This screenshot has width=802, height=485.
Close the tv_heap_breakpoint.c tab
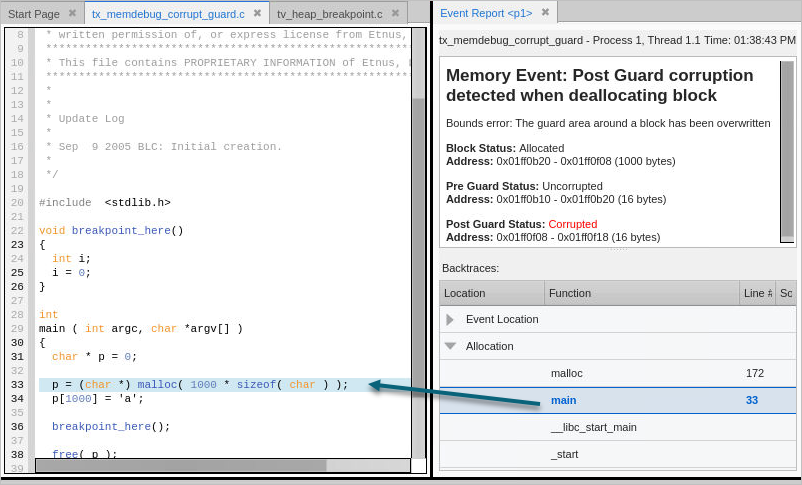[x=395, y=14]
